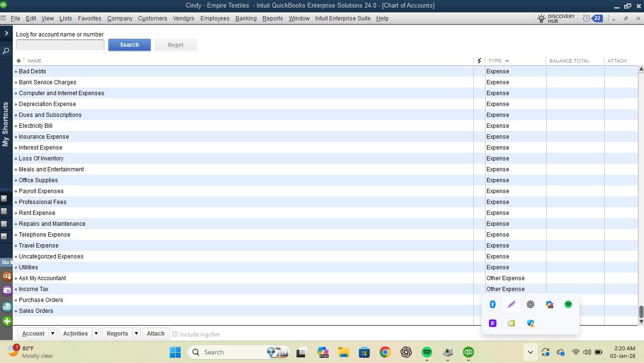Select the Loss Of Inventory account
This screenshot has width=644, height=363.
pos(325,159)
